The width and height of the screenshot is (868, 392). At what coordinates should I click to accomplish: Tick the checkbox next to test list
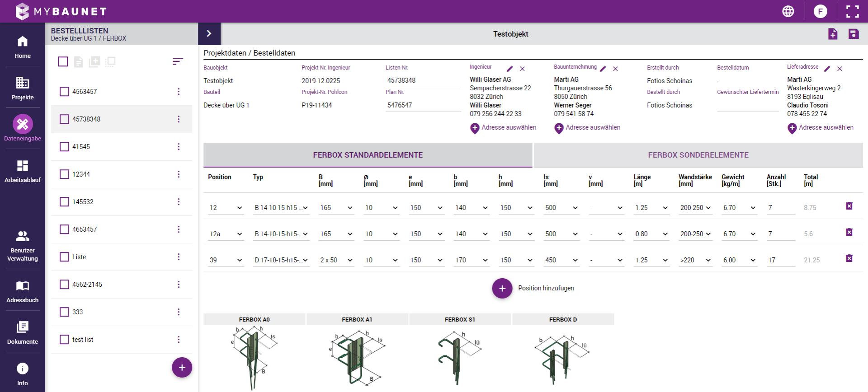tap(65, 340)
